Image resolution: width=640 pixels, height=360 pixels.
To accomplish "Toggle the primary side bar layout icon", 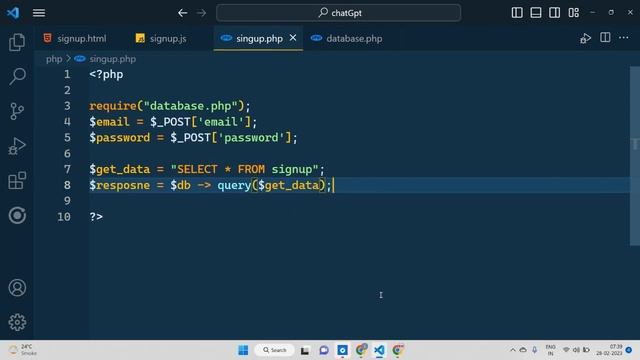I will pos(517,13).
